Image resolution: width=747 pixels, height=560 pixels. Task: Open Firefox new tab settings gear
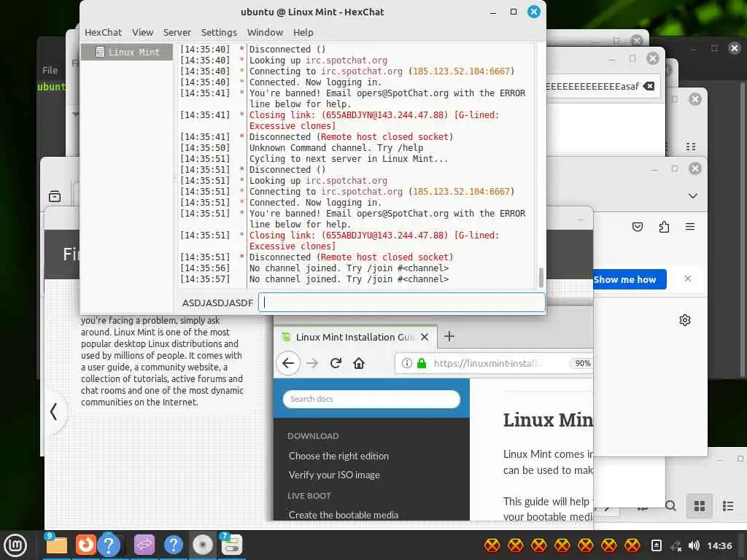(684, 320)
